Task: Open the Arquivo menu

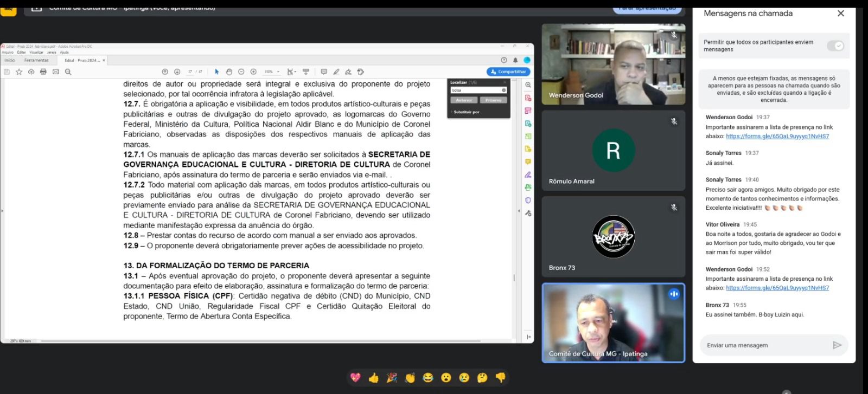Action: click(7, 53)
